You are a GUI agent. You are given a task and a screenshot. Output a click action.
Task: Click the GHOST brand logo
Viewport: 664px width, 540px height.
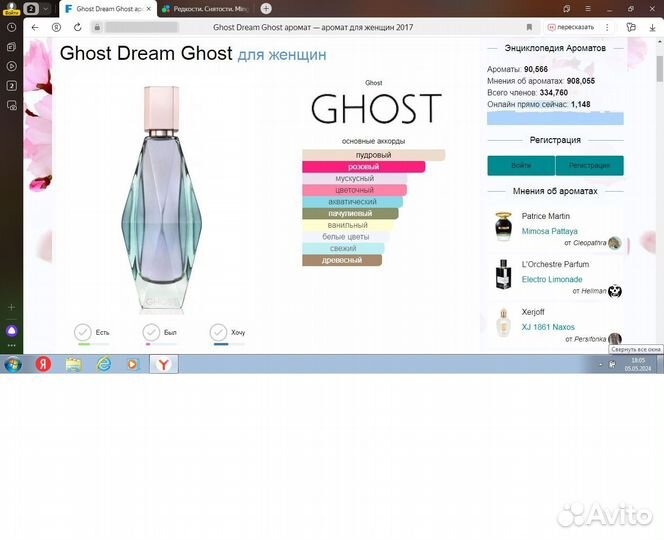click(x=376, y=108)
